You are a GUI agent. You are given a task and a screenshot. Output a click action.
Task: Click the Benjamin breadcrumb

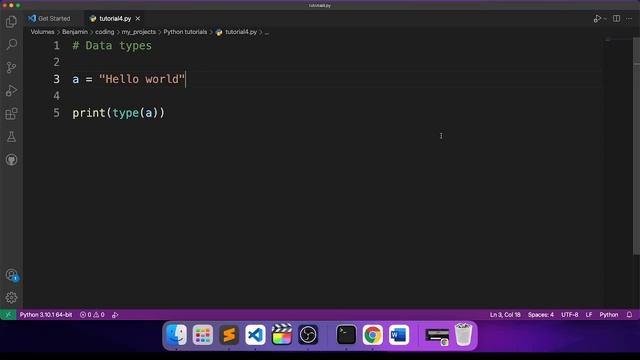75,32
